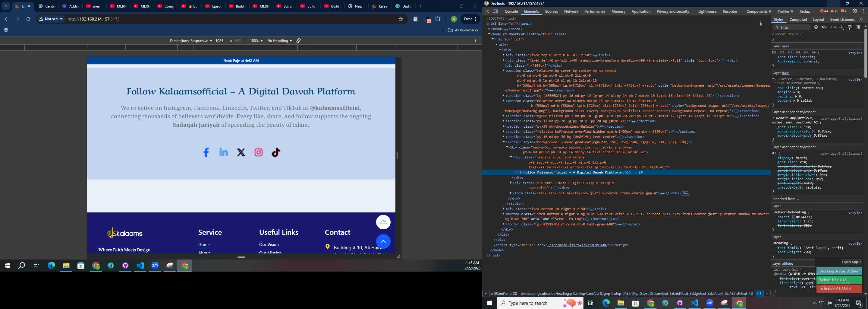Click the Our Vision footer link
868x309 pixels.
click(x=269, y=244)
